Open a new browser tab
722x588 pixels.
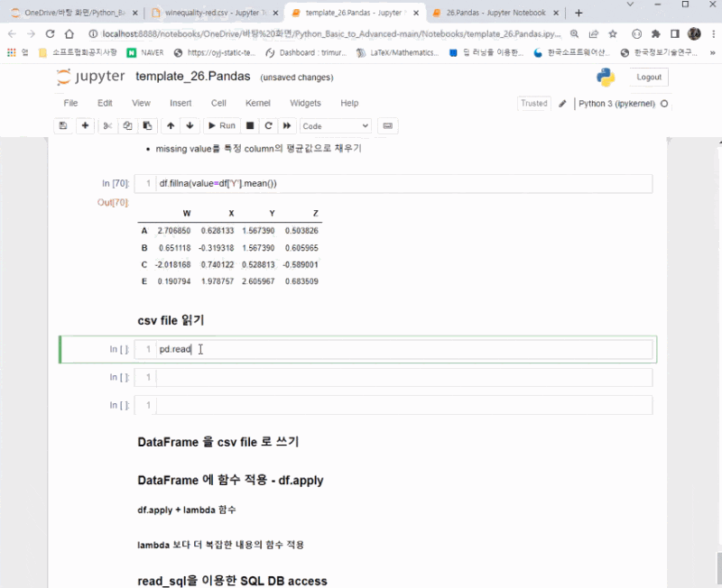coord(579,13)
